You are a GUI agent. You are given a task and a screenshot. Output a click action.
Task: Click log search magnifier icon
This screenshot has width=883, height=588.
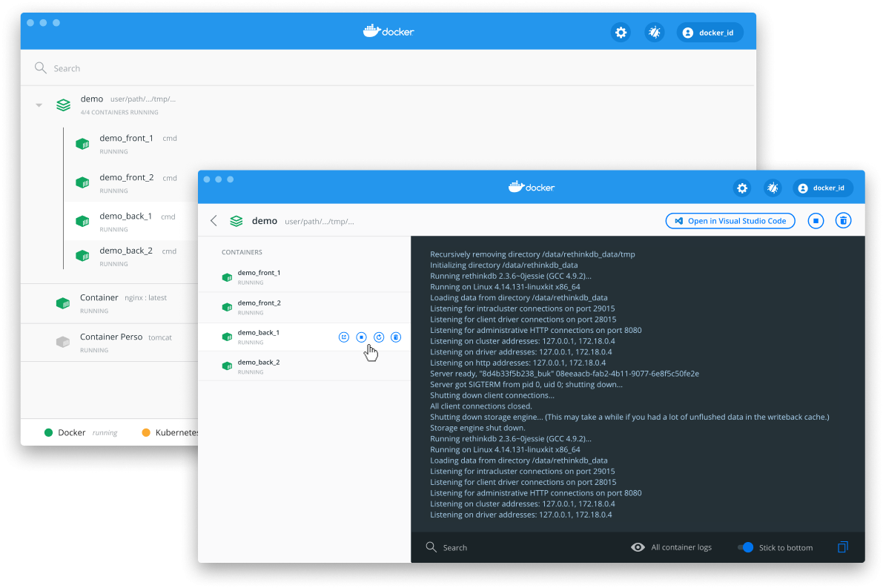[x=431, y=547]
